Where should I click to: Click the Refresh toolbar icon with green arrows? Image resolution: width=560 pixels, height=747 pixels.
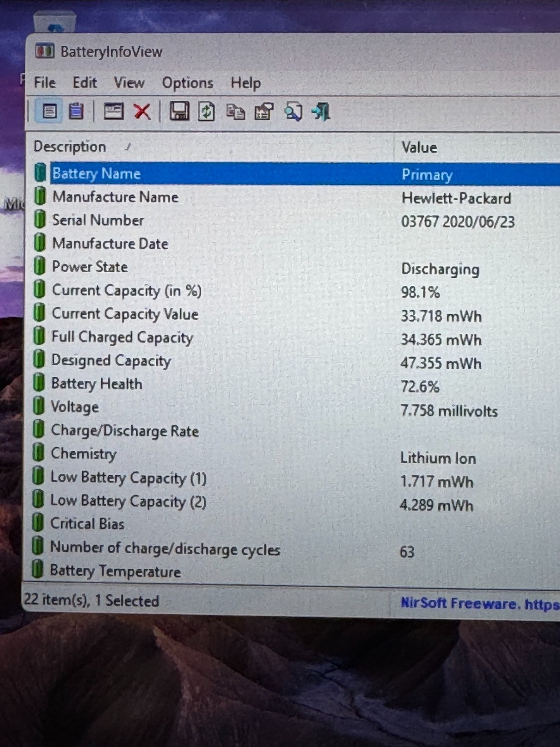[x=206, y=112]
